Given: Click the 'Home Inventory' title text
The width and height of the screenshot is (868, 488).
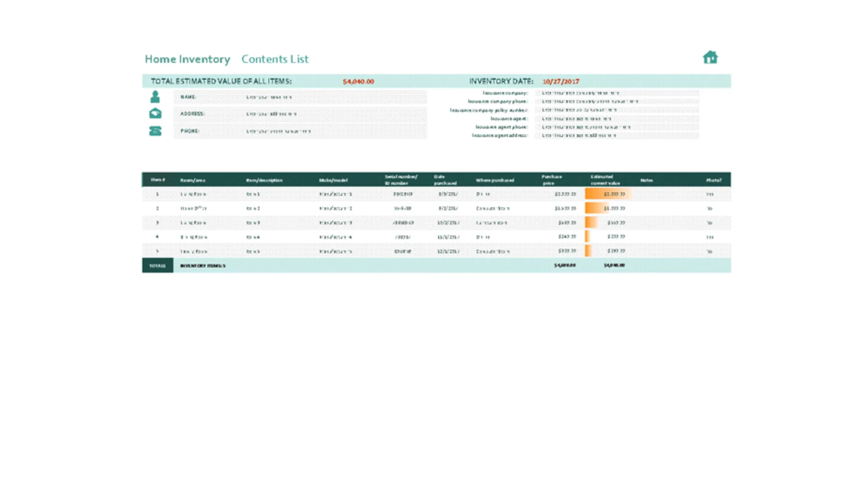Looking at the screenshot, I should pyautogui.click(x=187, y=59).
